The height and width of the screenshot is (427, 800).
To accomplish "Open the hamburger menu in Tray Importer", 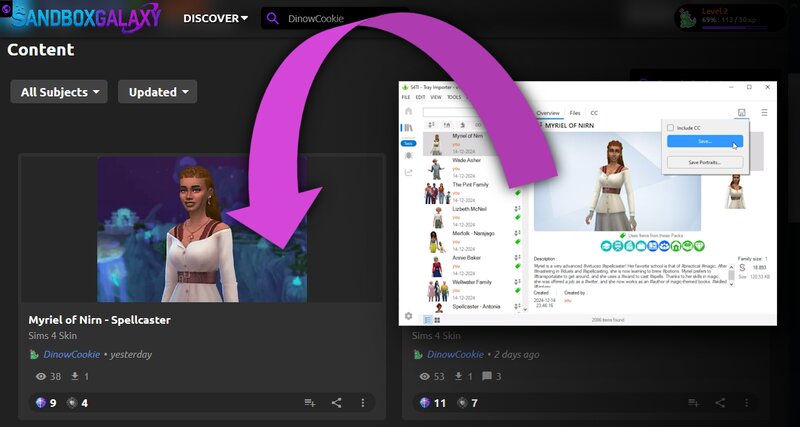I will (764, 113).
